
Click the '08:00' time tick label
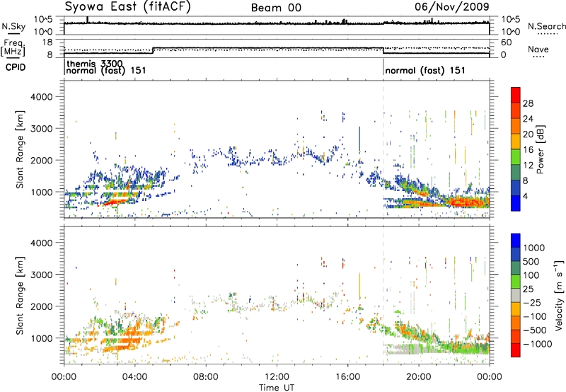[206, 377]
